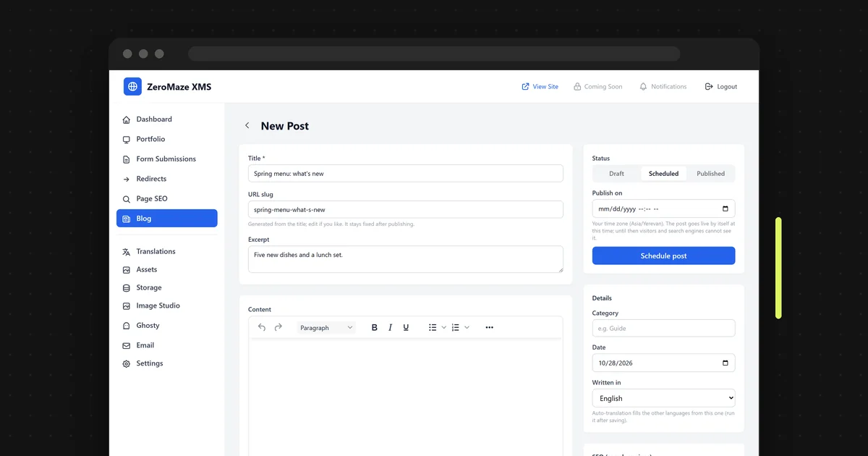Click Logout in the header

point(720,87)
